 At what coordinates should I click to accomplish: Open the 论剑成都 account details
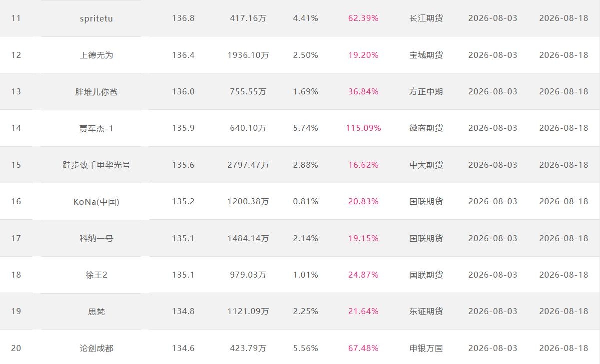[96, 348]
